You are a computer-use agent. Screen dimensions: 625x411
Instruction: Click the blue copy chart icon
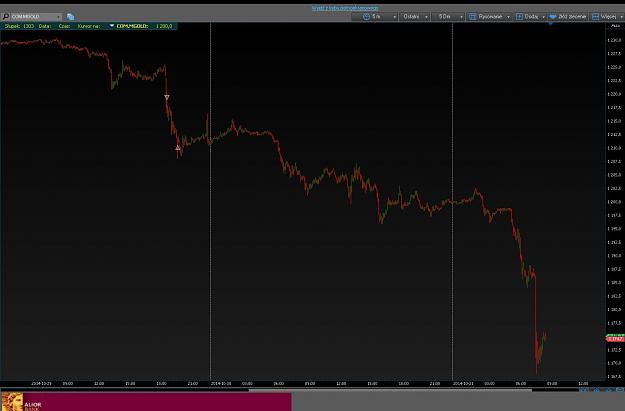(71, 17)
